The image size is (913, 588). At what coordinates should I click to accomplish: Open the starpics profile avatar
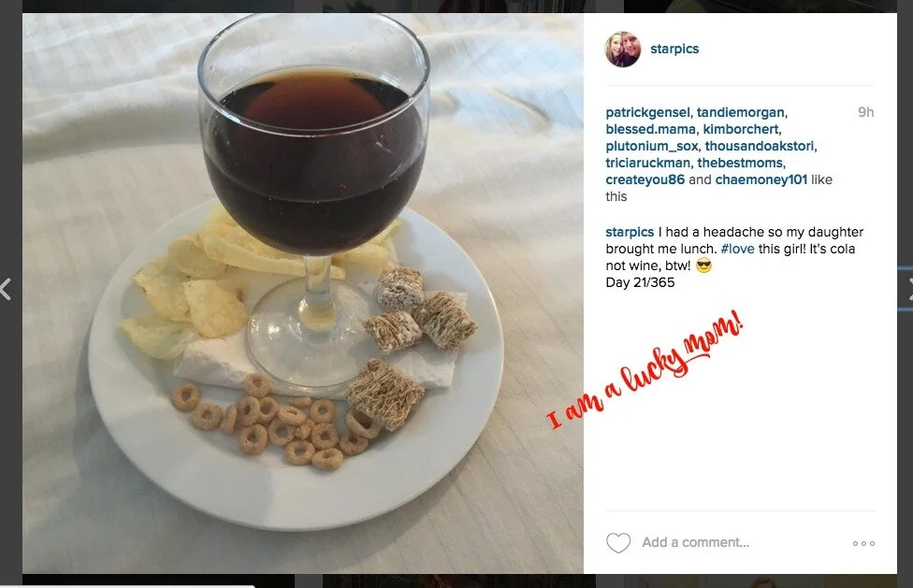(622, 49)
